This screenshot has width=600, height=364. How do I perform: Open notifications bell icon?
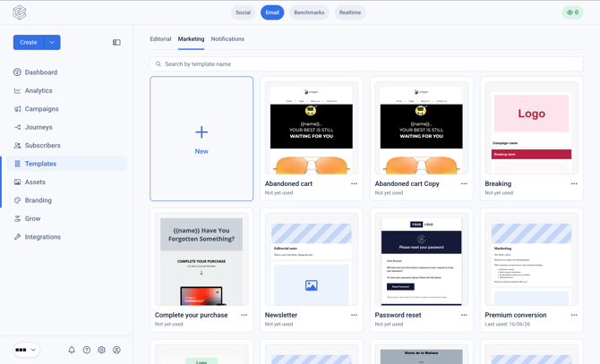[x=72, y=350]
